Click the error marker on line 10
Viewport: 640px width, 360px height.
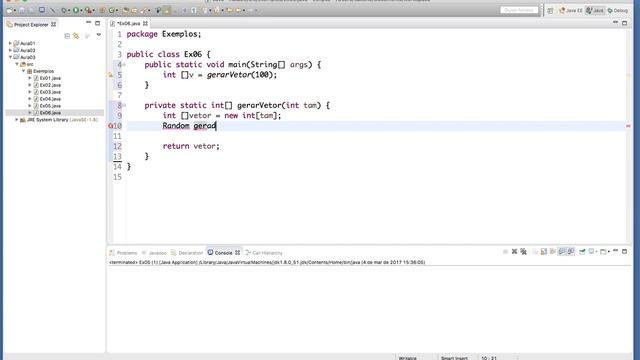point(111,126)
